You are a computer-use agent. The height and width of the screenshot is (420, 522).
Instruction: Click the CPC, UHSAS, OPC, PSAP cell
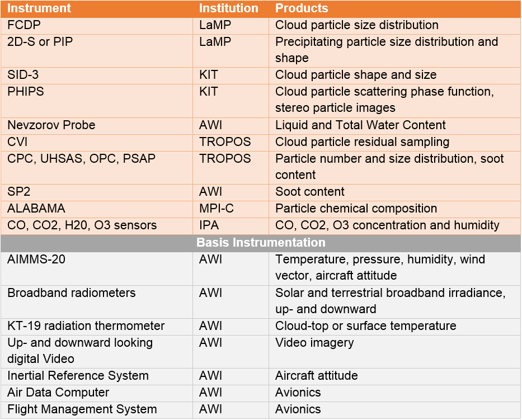[82, 159]
